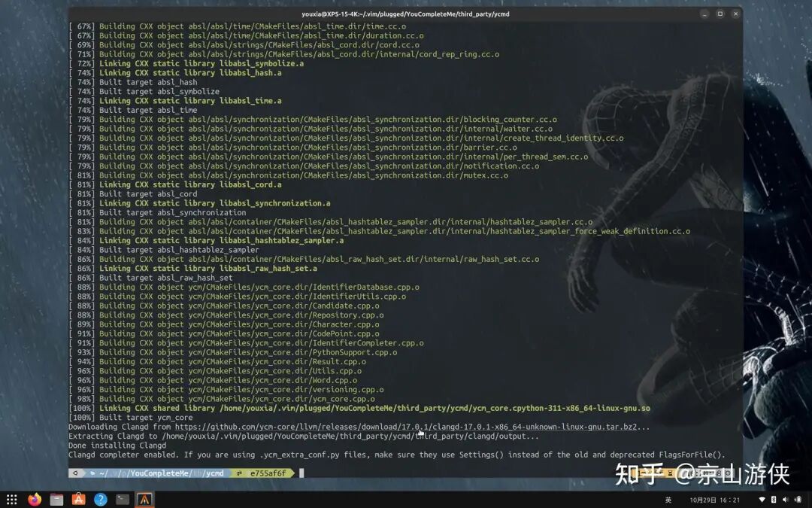
Task: Click the raw_hash_set.cc.o build line
Action: [x=304, y=259]
